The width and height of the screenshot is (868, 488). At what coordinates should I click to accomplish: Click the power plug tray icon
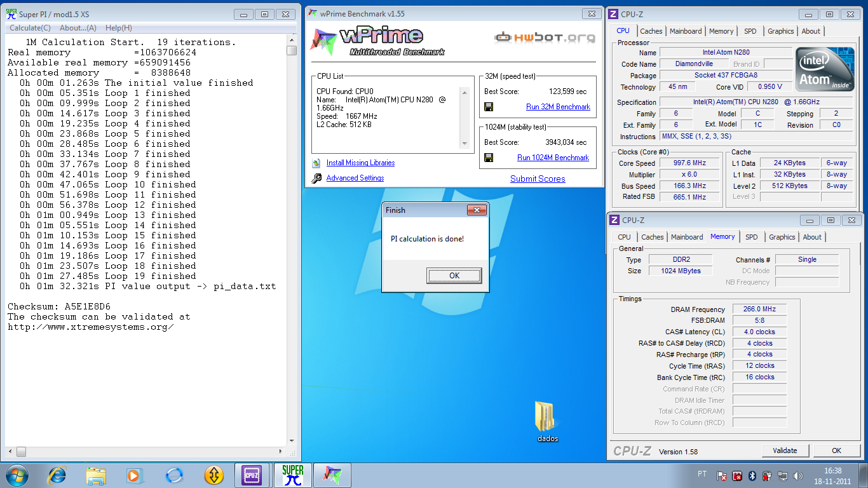(x=768, y=476)
